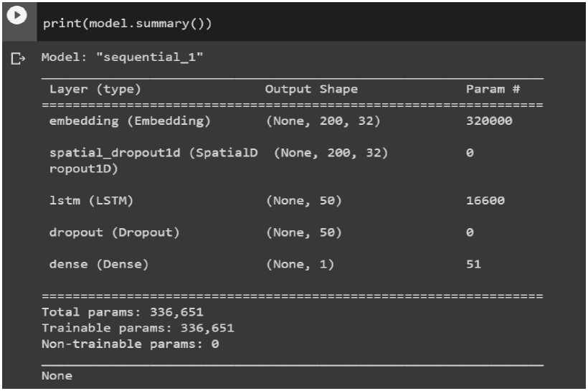588x391 pixels.
Task: Click the spatial dropout output shape value
Action: [331, 153]
